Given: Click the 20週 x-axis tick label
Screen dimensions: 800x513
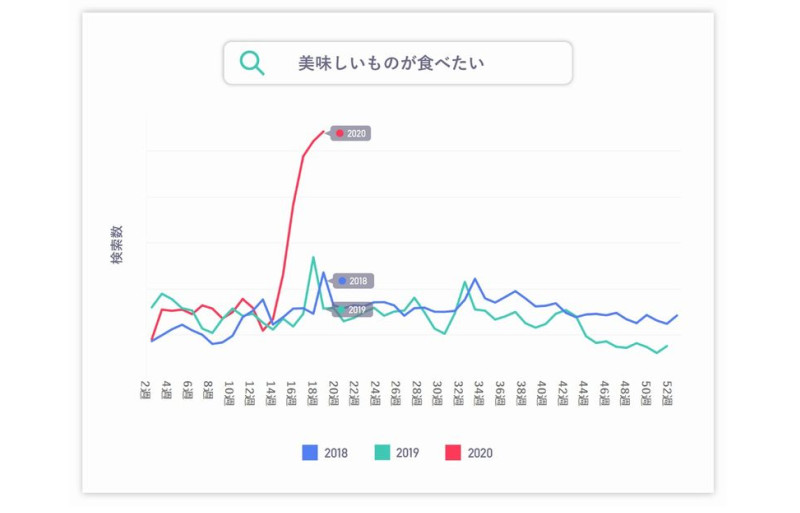Looking at the screenshot, I should 333,390.
